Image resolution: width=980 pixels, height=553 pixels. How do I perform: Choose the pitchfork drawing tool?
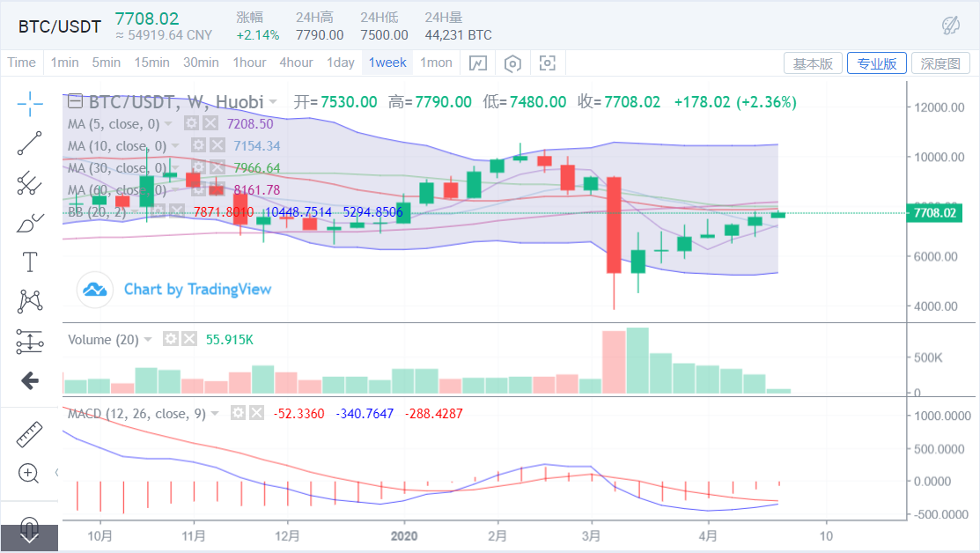click(30, 182)
